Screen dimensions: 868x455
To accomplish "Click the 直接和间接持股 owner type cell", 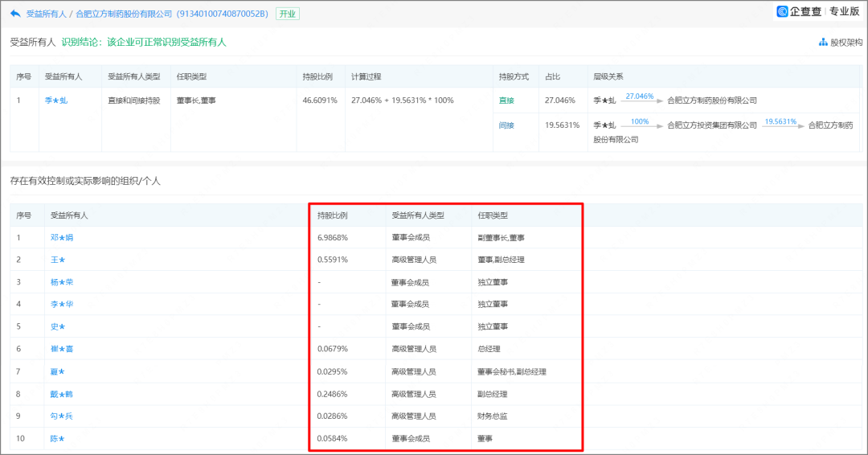I will pos(134,100).
